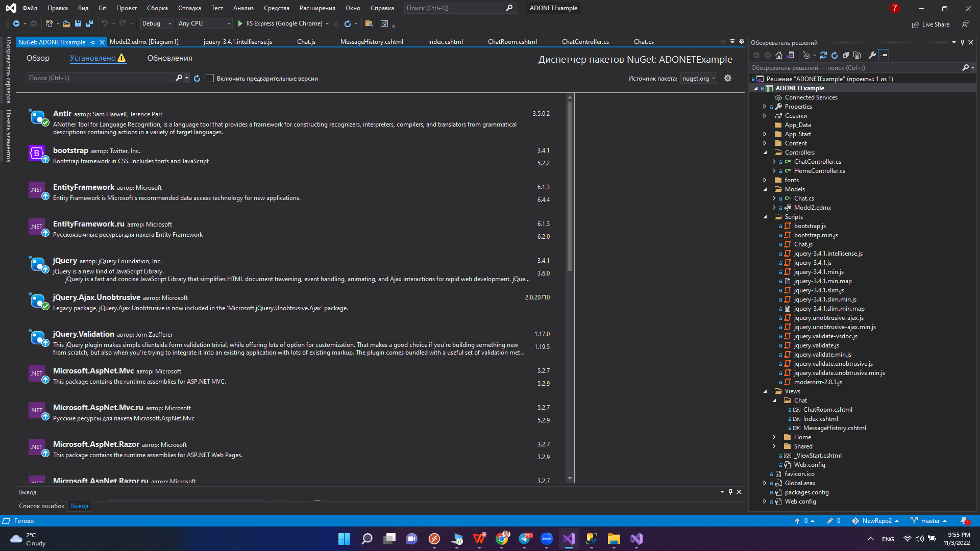Viewport: 980px width, 551px height.
Task: Click the Save All icon on the toolbar
Action: coord(88,23)
